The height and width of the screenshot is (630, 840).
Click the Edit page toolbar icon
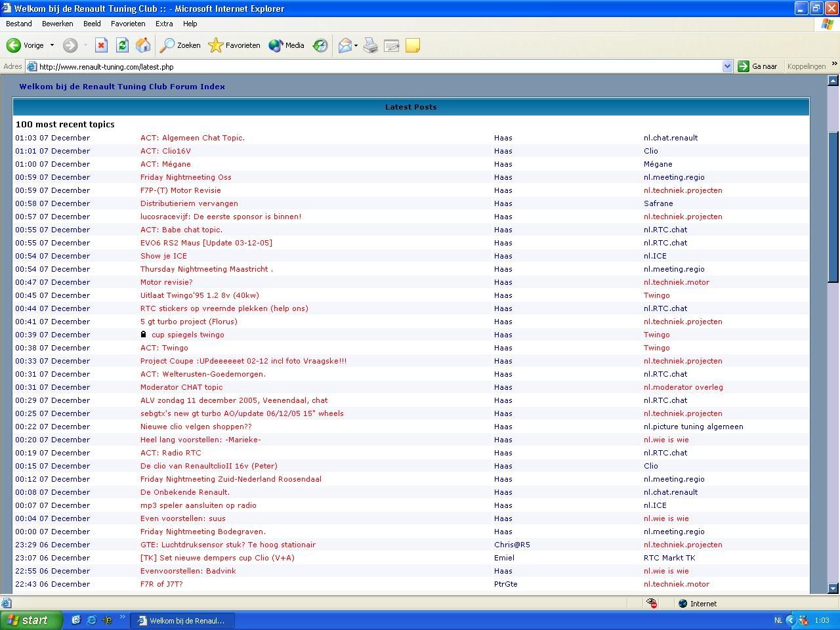392,45
